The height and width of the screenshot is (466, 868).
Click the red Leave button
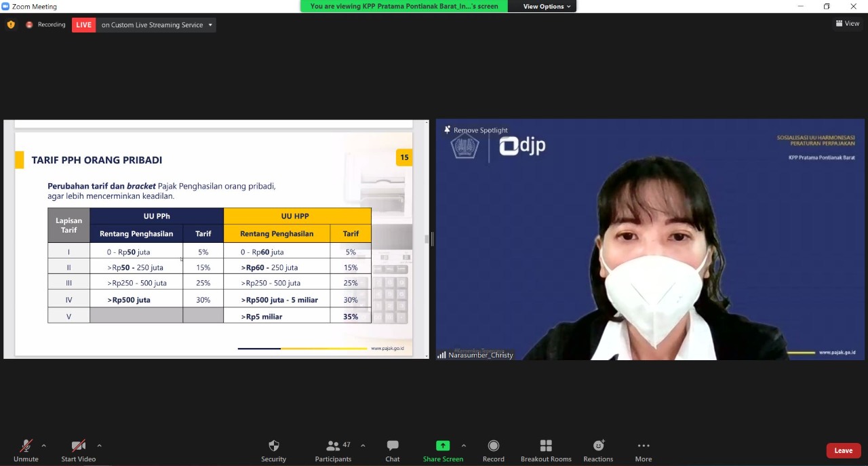[x=843, y=450]
